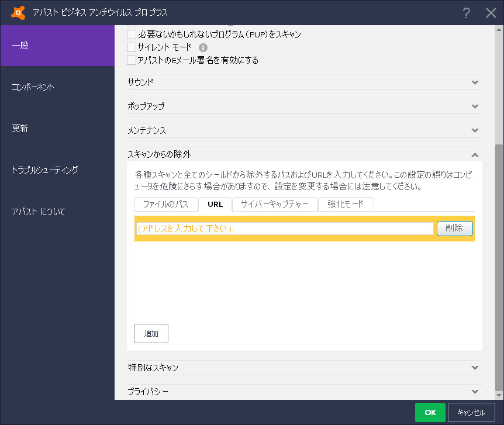Click the キャンセル button
Viewport: 504px width, 425px height.
[x=471, y=413]
